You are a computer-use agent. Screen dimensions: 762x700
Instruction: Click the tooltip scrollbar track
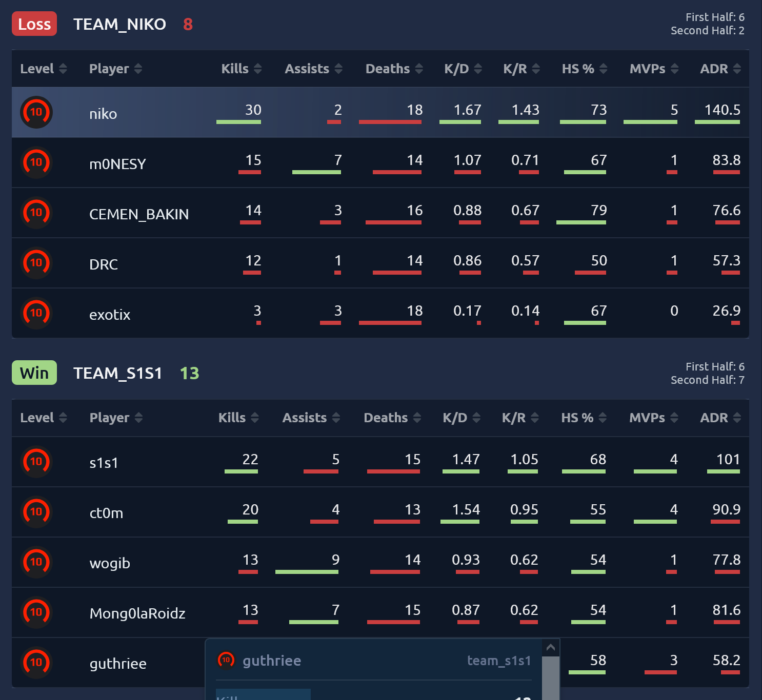point(551,678)
